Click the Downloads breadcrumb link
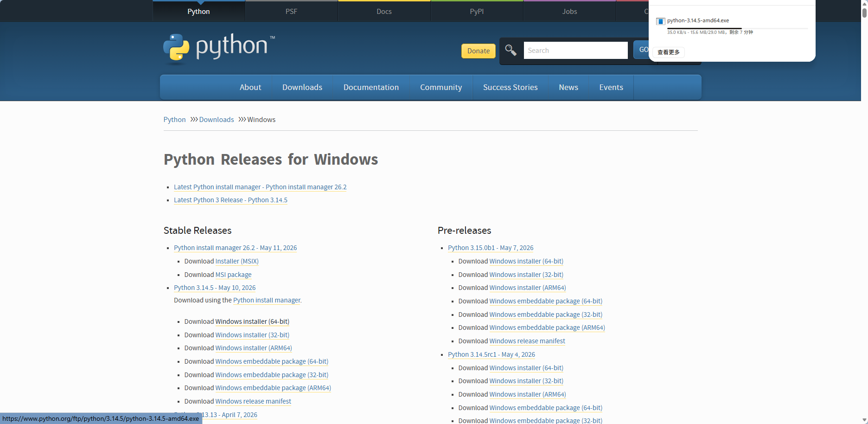This screenshot has height=424, width=868. click(217, 120)
